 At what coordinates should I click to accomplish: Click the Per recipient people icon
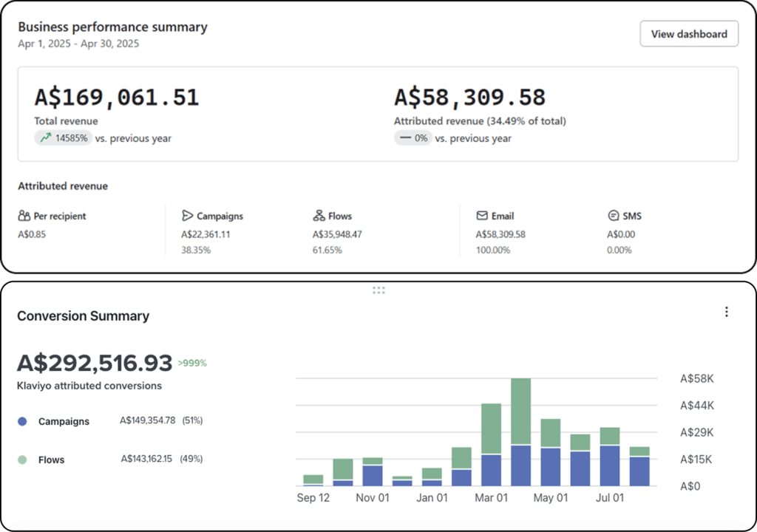[x=24, y=216]
